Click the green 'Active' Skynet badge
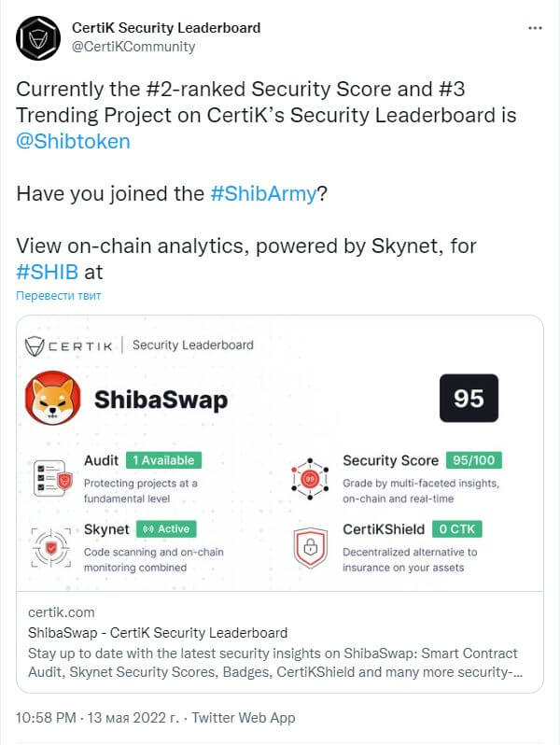The image size is (560, 745). click(x=166, y=528)
